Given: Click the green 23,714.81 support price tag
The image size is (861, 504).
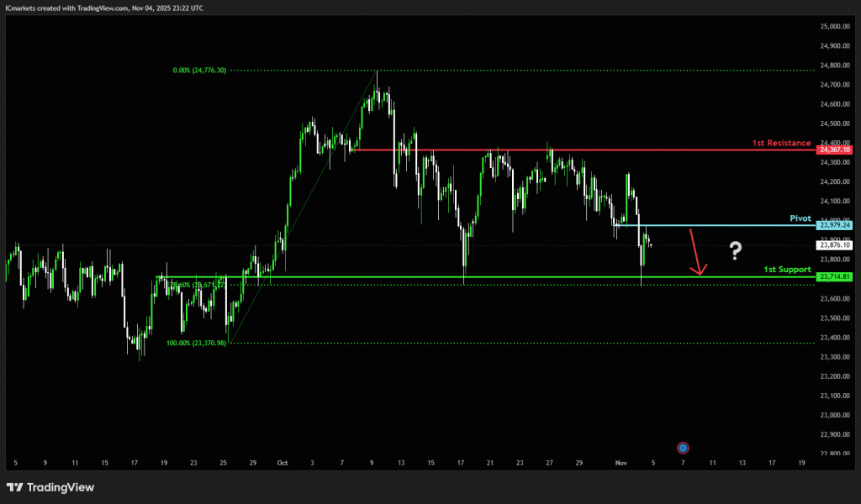Looking at the screenshot, I should [833, 276].
